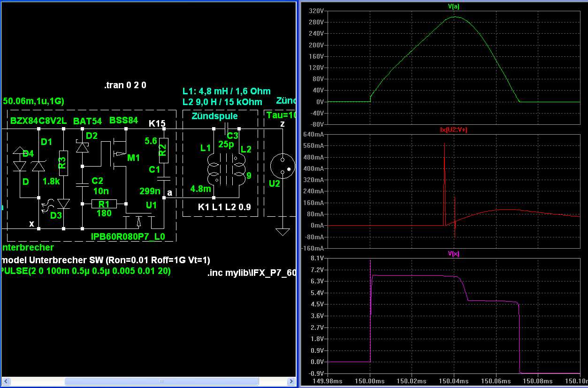This screenshot has width=588, height=388.
Task: Click the .tran 0 2 0 directive
Action: (125, 85)
